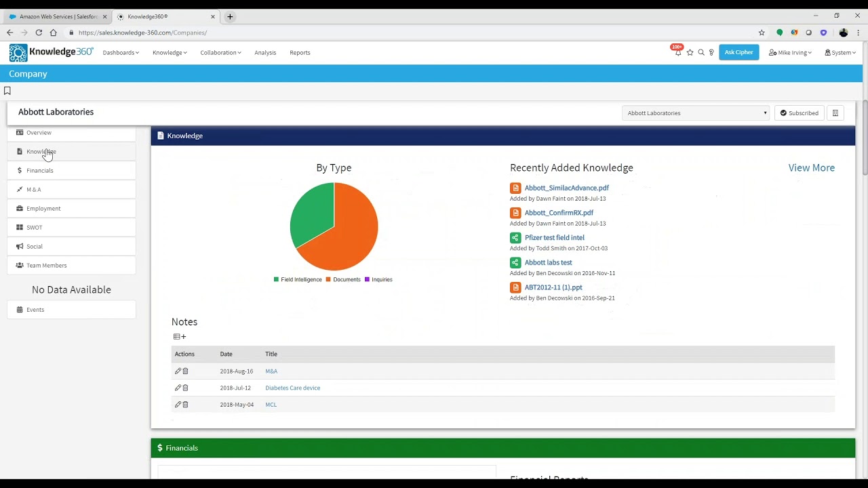Viewport: 868px width, 488px height.
Task: Toggle Field Intelligence in the chart legend
Action: coord(298,279)
